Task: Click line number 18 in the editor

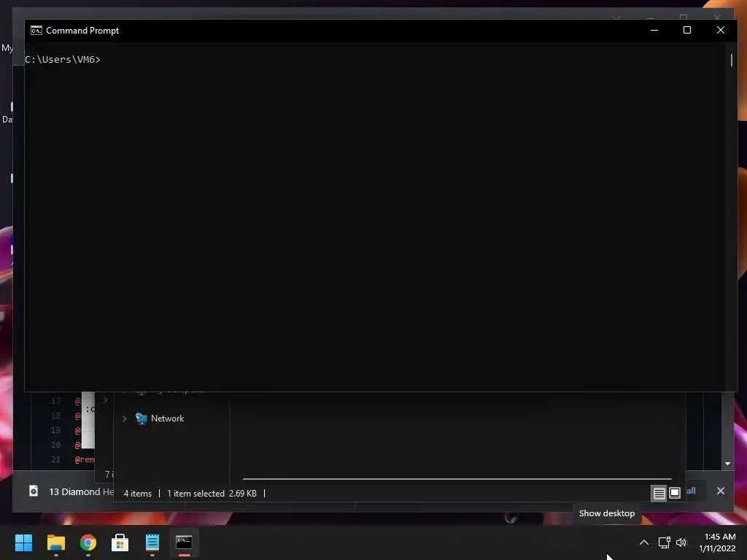Action: [x=55, y=416]
